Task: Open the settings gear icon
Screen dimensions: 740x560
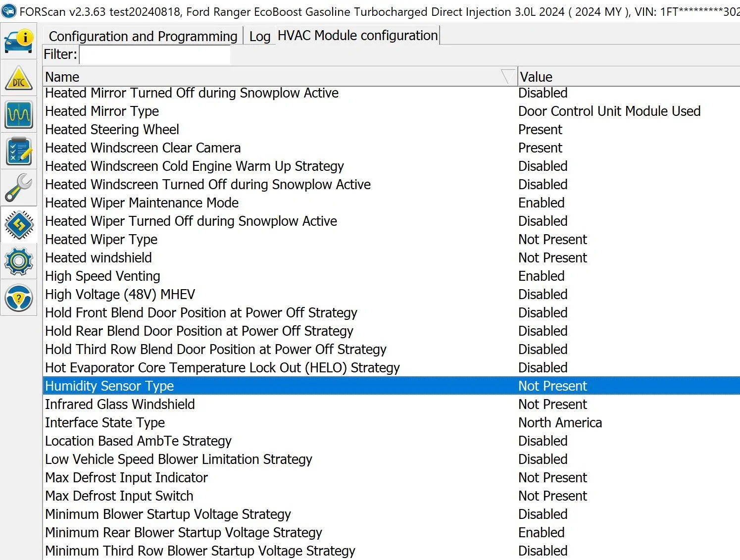Action: [19, 261]
